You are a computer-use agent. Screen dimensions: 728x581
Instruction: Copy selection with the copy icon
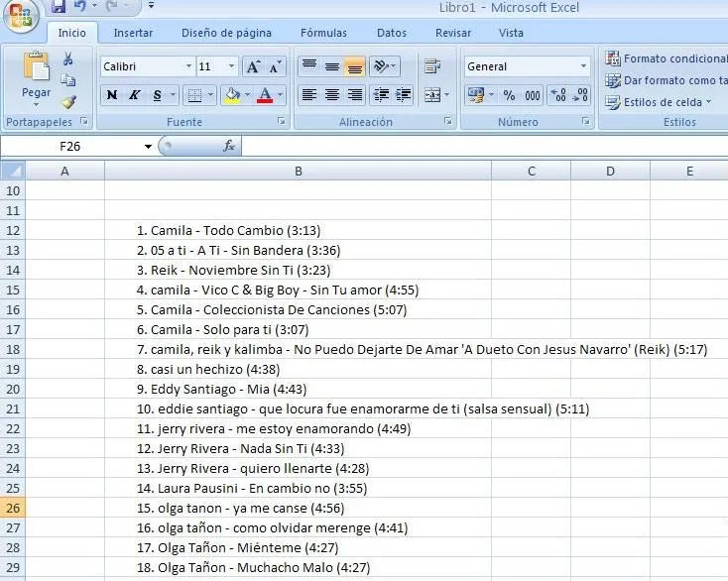(x=68, y=80)
